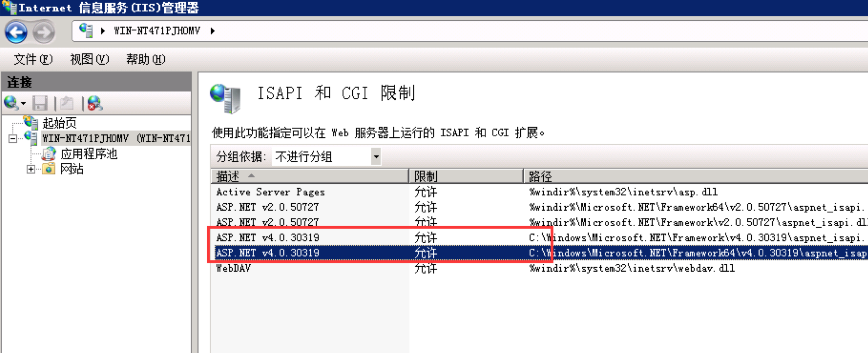The width and height of the screenshot is (868, 353).
Task: Click the delete connection icon
Action: (95, 104)
